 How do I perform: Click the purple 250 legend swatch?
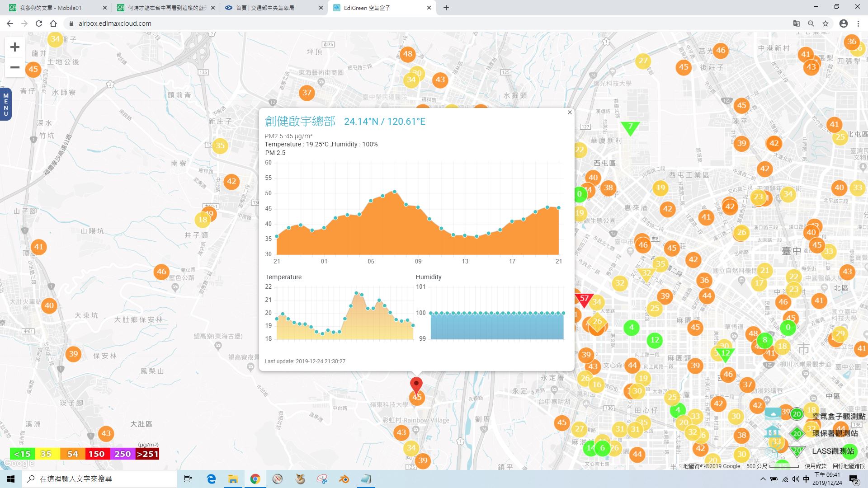(123, 454)
